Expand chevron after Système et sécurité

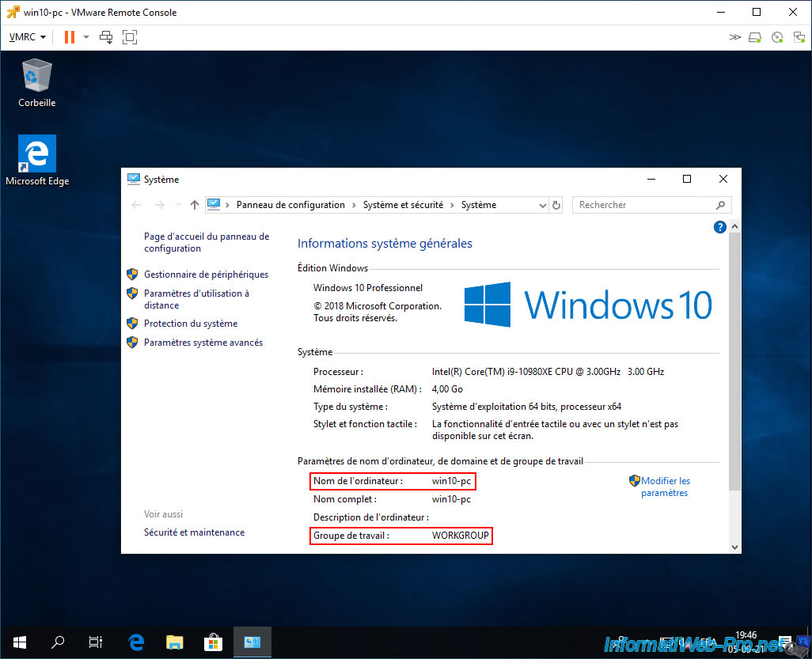point(452,205)
